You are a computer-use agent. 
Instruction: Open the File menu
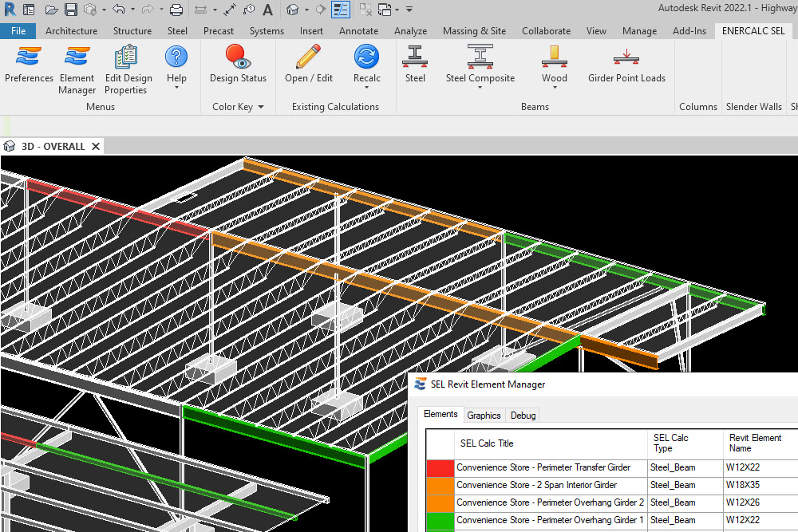(x=18, y=31)
